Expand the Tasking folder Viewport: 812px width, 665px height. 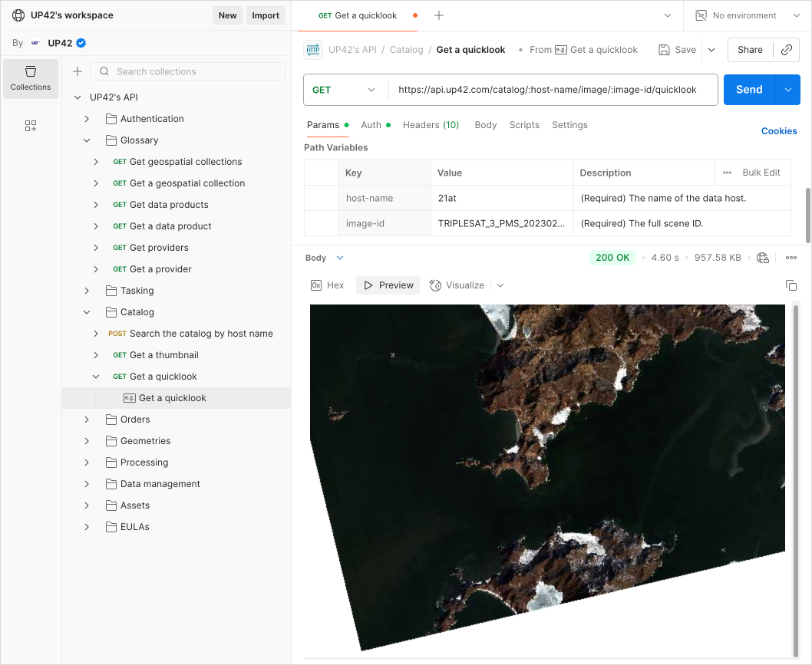pyautogui.click(x=87, y=291)
